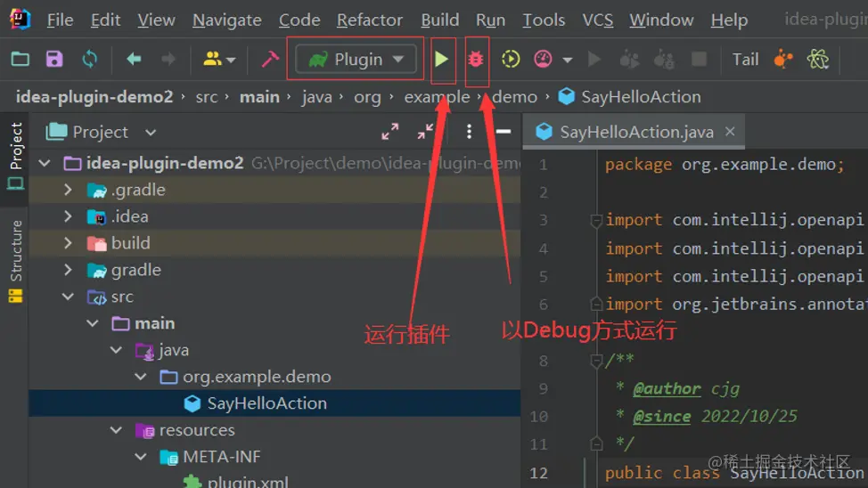
Task: Expand the build folder
Action: (68, 243)
